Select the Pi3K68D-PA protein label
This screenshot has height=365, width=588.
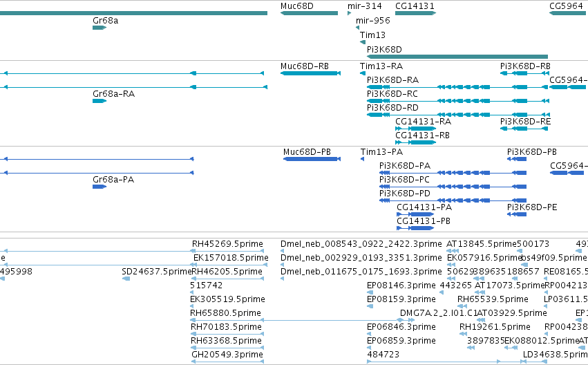[405, 166]
